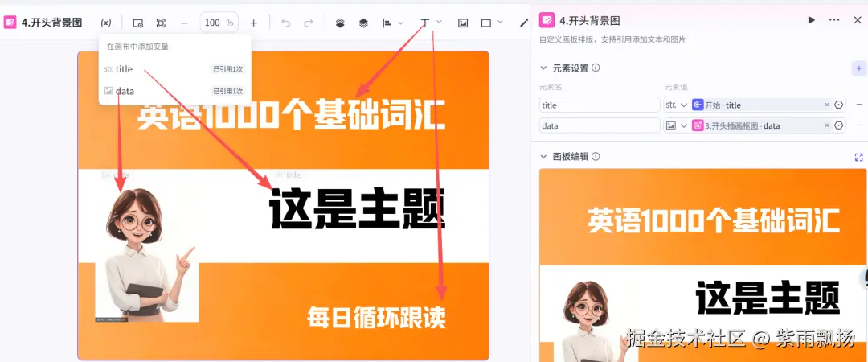
Task: Open the variable (x) insert menu
Action: click(106, 23)
